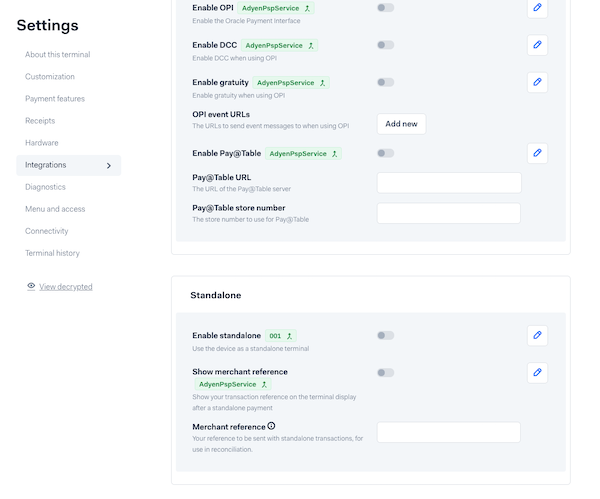
Task: Edit the Enable standalone setting
Action: coord(537,335)
